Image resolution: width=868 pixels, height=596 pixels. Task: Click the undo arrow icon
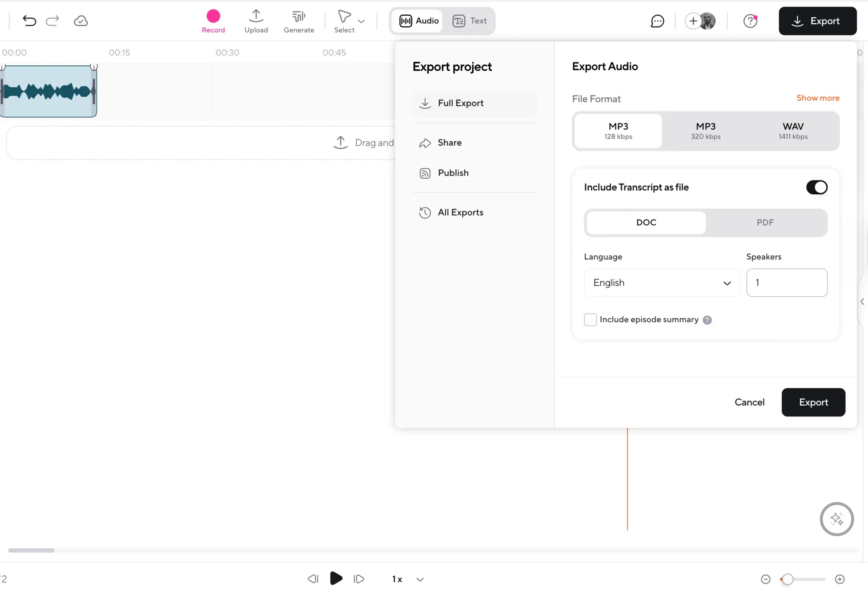29,21
